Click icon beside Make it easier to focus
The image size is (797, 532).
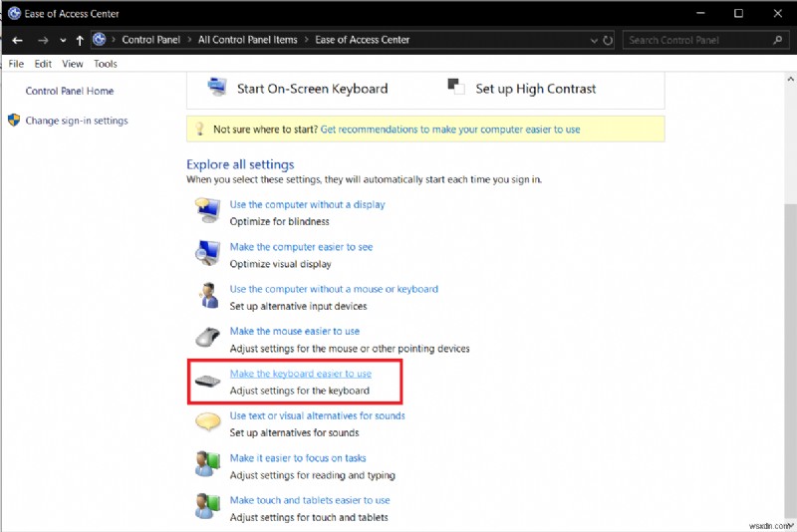click(x=207, y=463)
